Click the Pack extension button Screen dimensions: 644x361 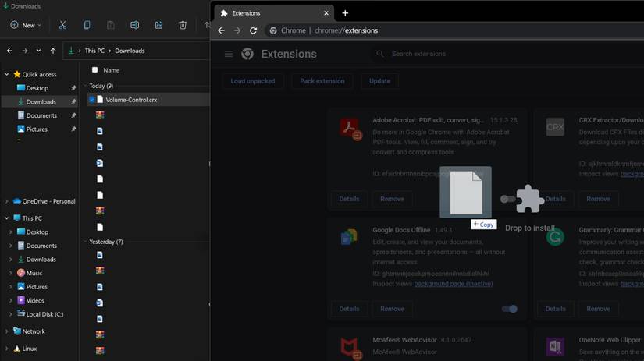tap(322, 81)
